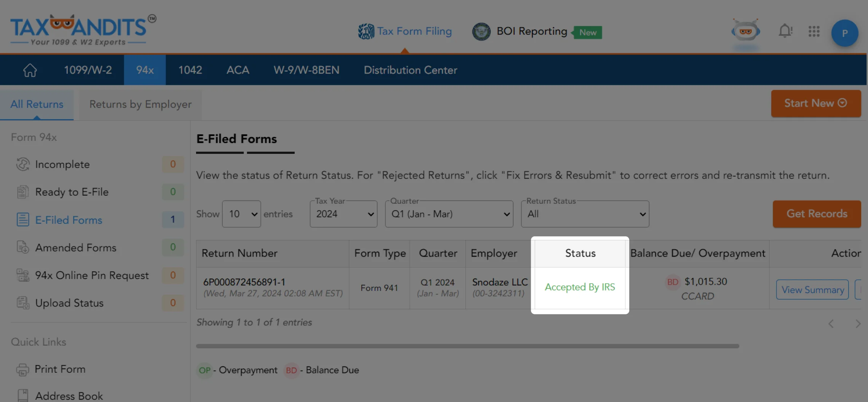This screenshot has height=402, width=868.
Task: Expand the Tax Year dropdown
Action: pyautogui.click(x=343, y=214)
